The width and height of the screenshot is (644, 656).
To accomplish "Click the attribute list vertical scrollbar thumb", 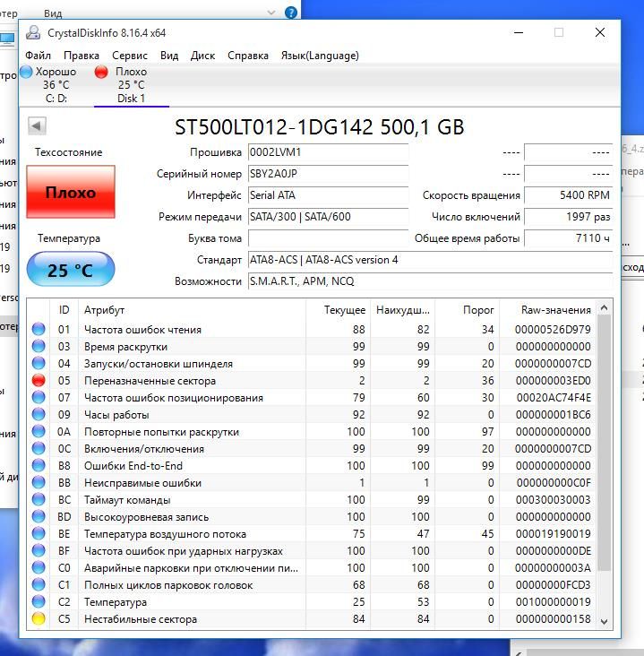I will [604, 443].
